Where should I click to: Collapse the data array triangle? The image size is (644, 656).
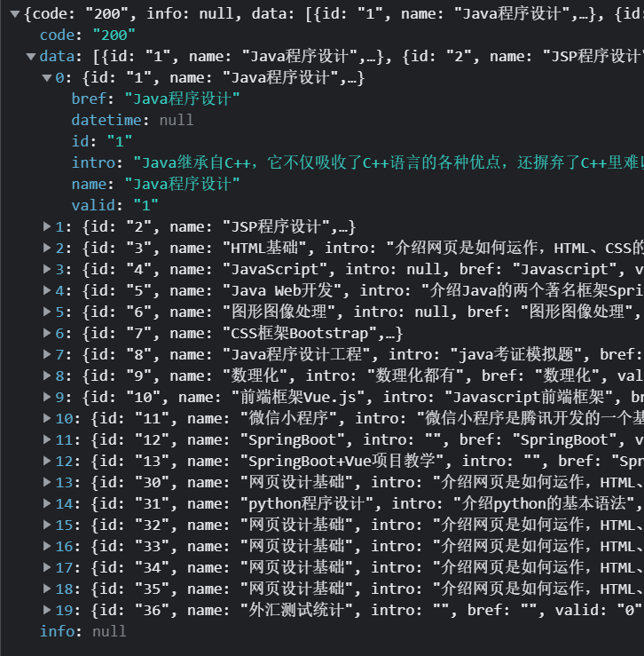(x=30, y=57)
